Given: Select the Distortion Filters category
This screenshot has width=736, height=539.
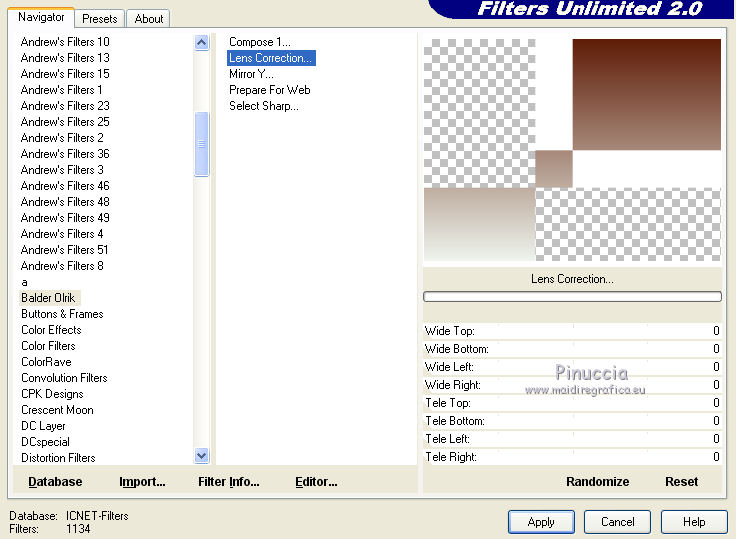Looking at the screenshot, I should 58,458.
